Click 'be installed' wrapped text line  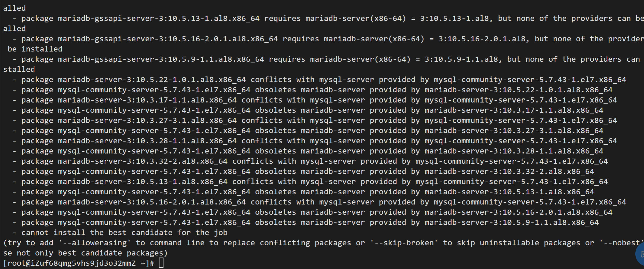tap(35, 49)
